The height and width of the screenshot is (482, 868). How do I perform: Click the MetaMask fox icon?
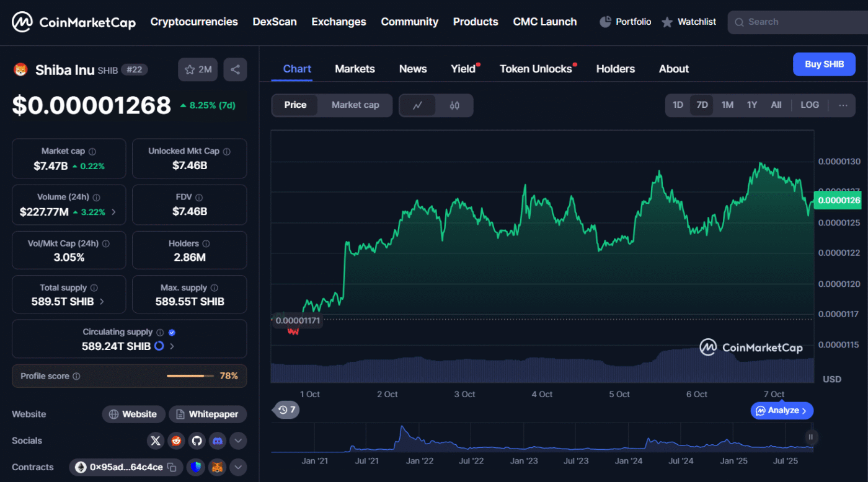click(217, 467)
